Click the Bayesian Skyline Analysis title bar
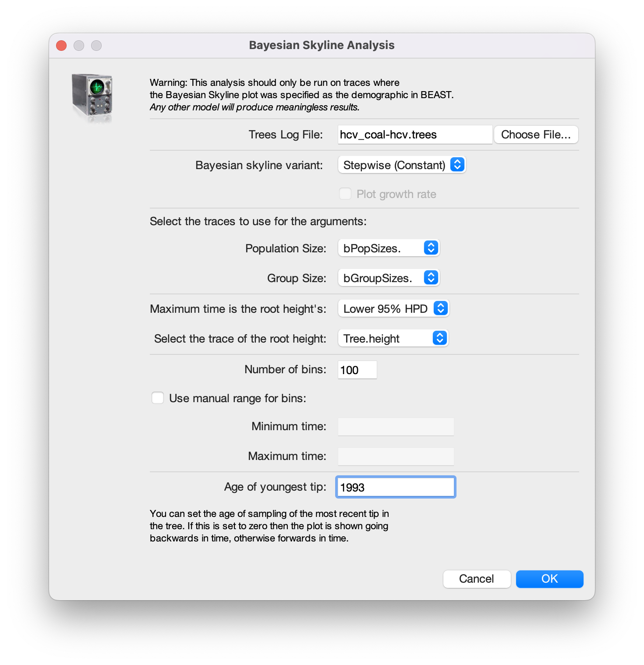The width and height of the screenshot is (644, 665). (322, 46)
